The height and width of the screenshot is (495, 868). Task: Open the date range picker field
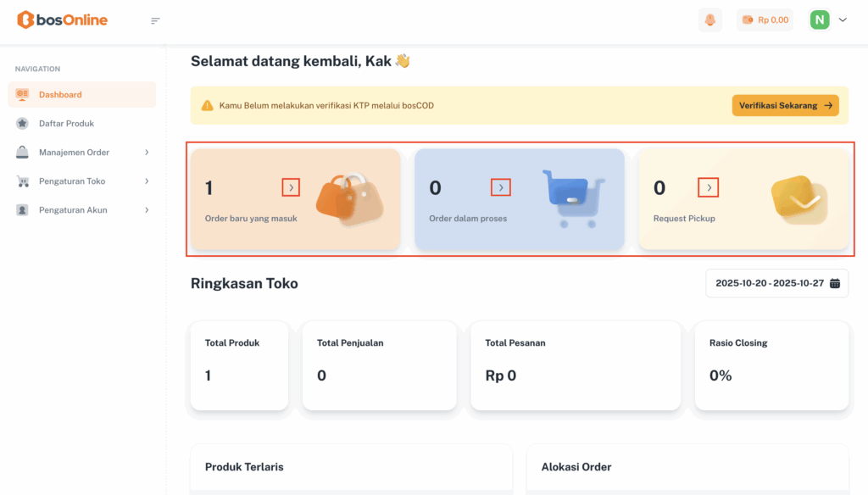pyautogui.click(x=769, y=283)
